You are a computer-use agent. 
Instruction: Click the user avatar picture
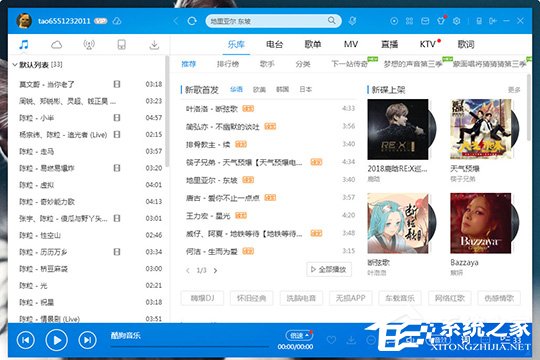pyautogui.click(x=24, y=21)
